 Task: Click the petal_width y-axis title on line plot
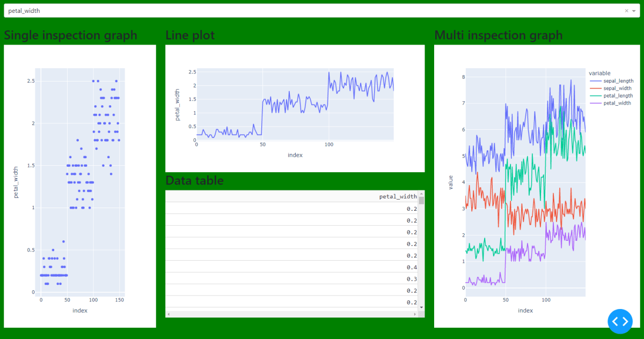(x=177, y=105)
